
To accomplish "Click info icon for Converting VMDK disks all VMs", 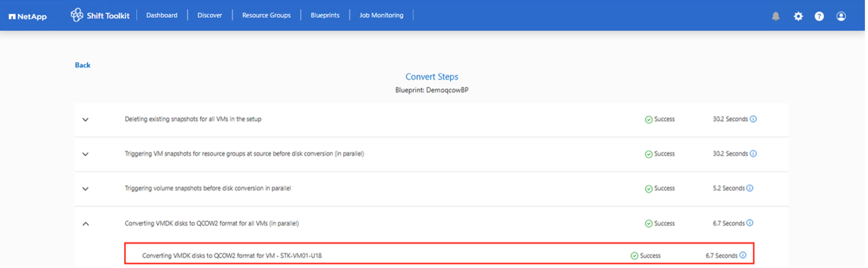I will point(750,223).
